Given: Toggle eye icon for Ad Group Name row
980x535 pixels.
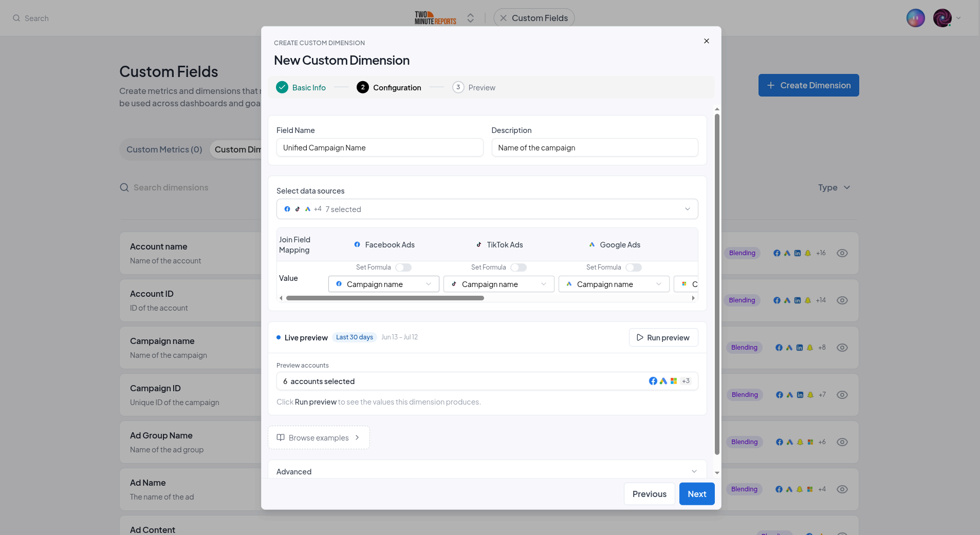Looking at the screenshot, I should [842, 442].
